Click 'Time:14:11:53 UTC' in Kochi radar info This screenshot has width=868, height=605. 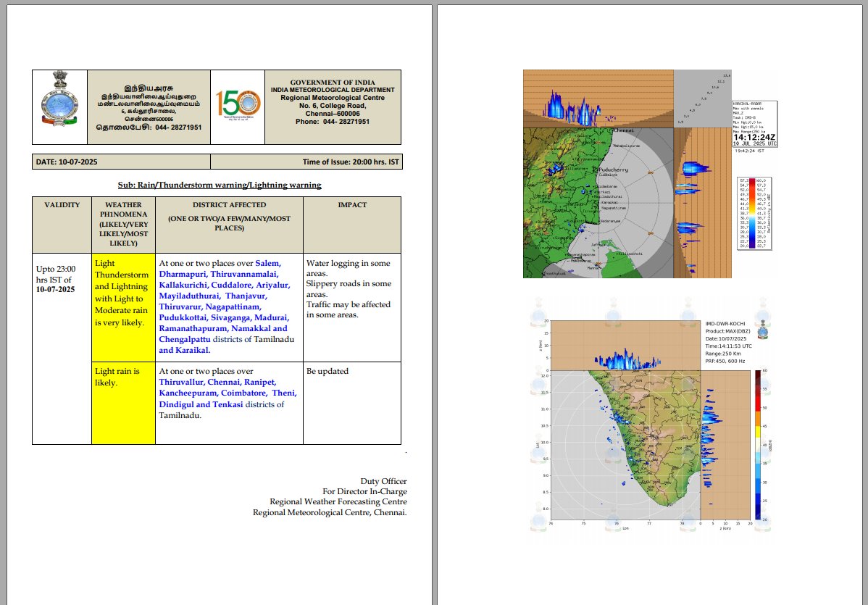[x=728, y=346]
